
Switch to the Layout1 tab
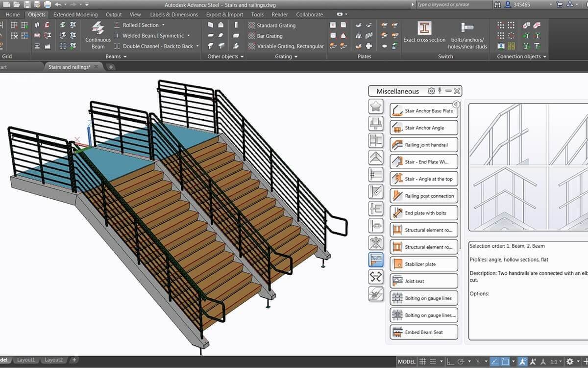coord(26,360)
